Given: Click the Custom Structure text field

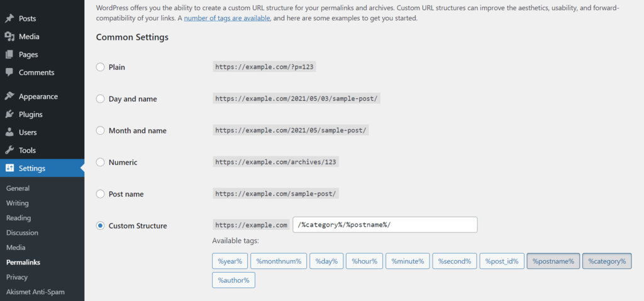Looking at the screenshot, I should coord(385,225).
